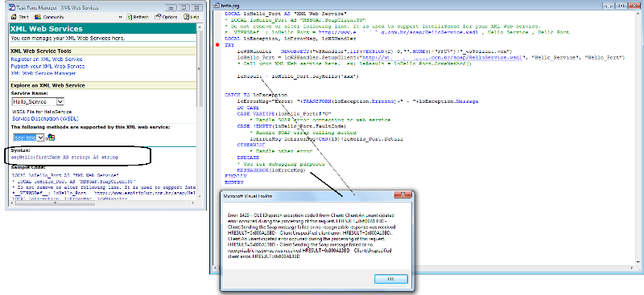Click 'LOCAL loException, lcErrorMsg, loWSHandler' line
Image resolution: width=644 pixels, height=295 pixels.
coord(290,39)
